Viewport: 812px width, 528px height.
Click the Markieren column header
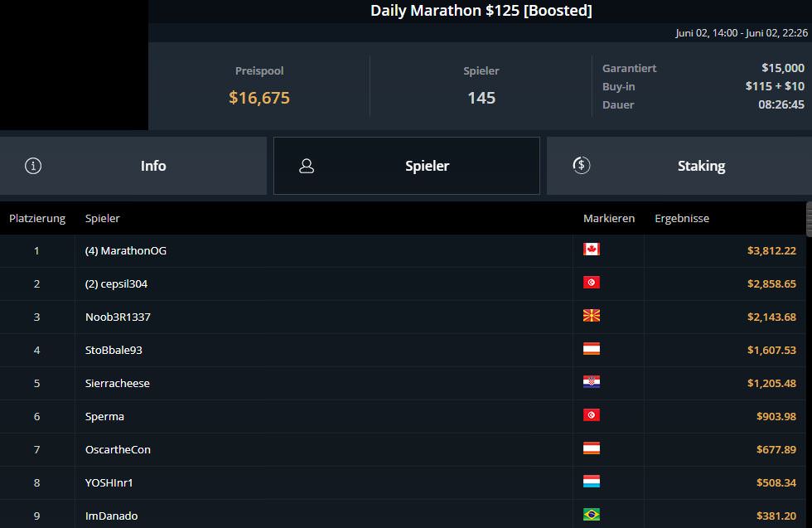(x=609, y=219)
